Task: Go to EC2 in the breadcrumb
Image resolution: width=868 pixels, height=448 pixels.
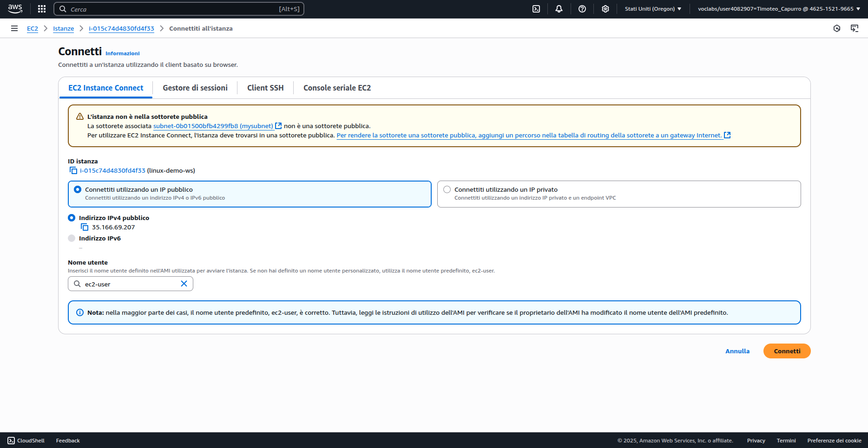Action: 33,28
